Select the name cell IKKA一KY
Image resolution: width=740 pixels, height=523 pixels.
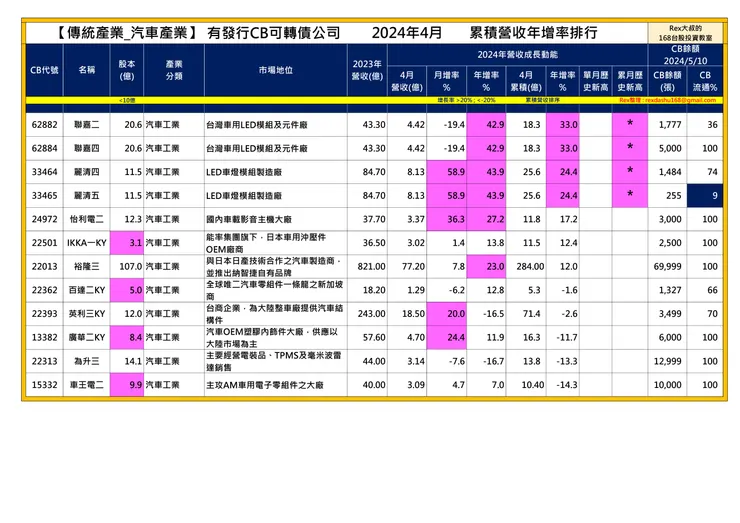(86, 243)
